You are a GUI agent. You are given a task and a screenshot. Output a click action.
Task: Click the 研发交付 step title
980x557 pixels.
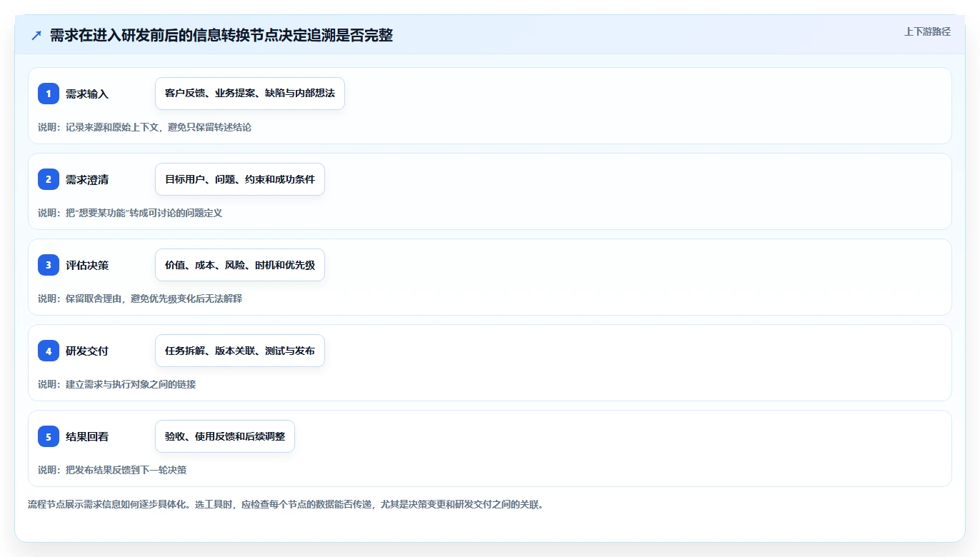coord(87,351)
